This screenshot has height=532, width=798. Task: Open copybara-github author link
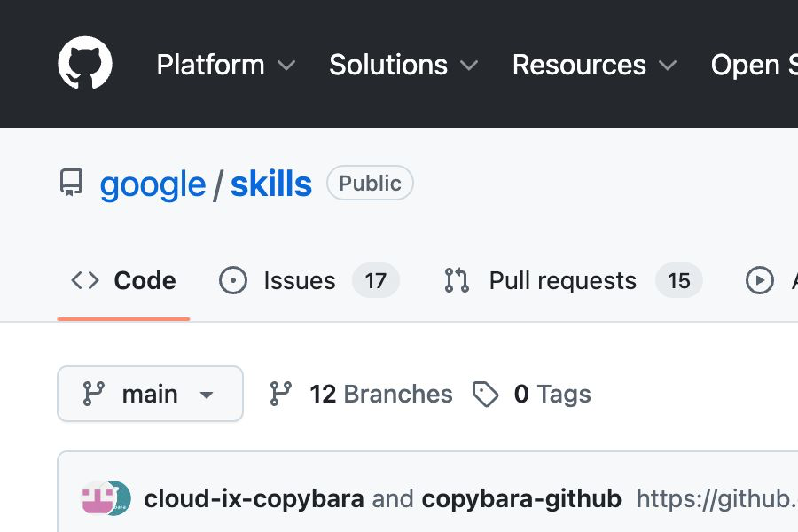tap(521, 499)
